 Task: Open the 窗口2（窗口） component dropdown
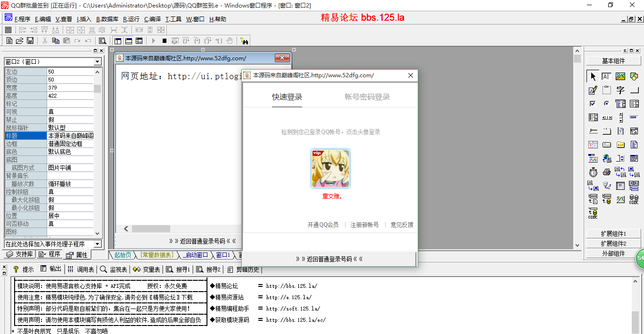(x=98, y=62)
